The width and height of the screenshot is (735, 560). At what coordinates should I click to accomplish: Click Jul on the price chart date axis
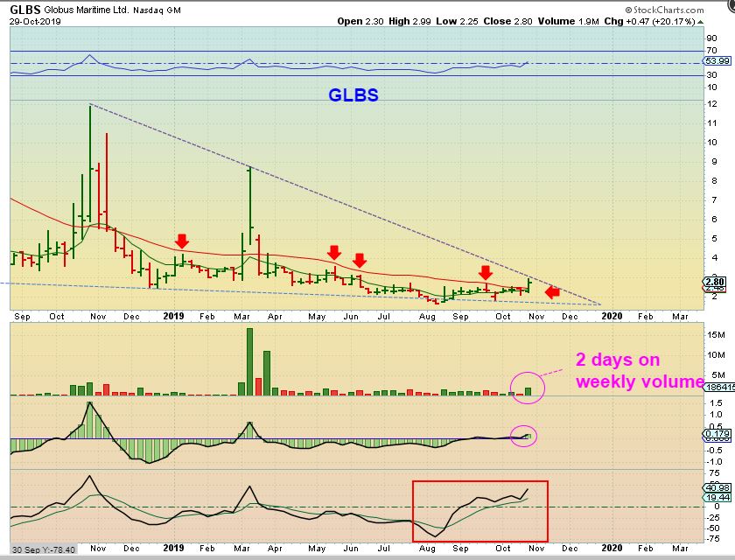(384, 317)
